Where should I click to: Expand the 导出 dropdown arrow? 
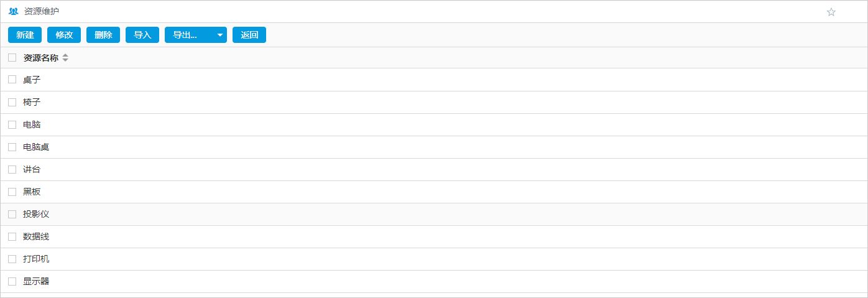click(220, 35)
